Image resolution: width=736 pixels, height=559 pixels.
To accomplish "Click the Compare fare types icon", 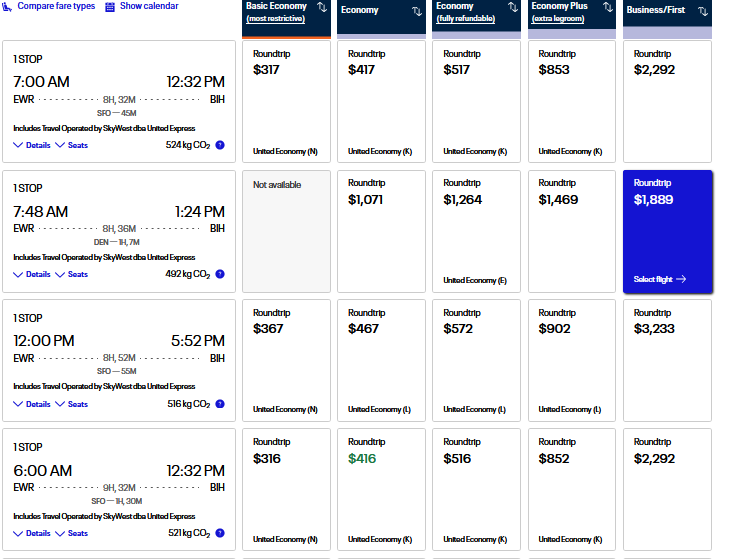I will tap(6, 6).
